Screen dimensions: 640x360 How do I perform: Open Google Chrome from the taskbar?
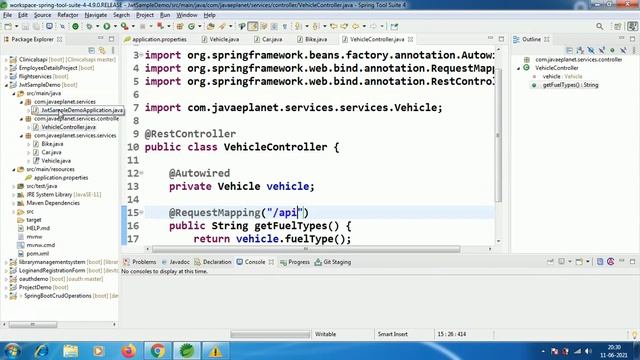pyautogui.click(x=158, y=351)
